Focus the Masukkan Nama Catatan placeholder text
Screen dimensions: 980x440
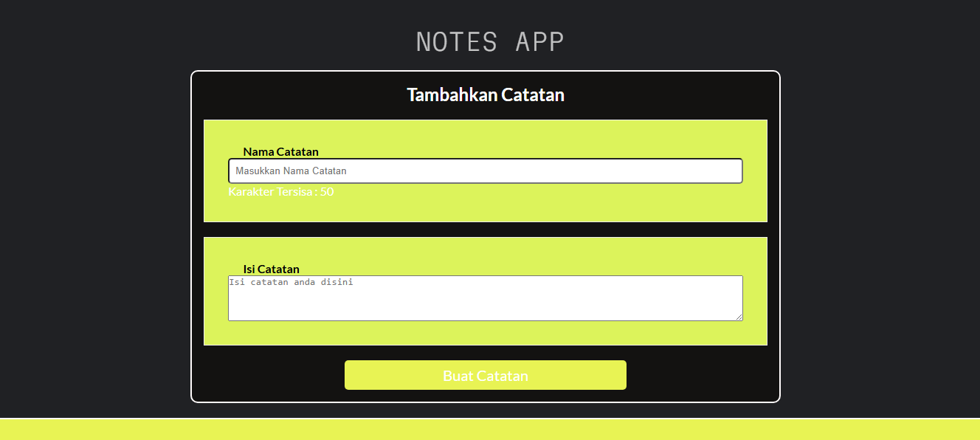click(291, 171)
